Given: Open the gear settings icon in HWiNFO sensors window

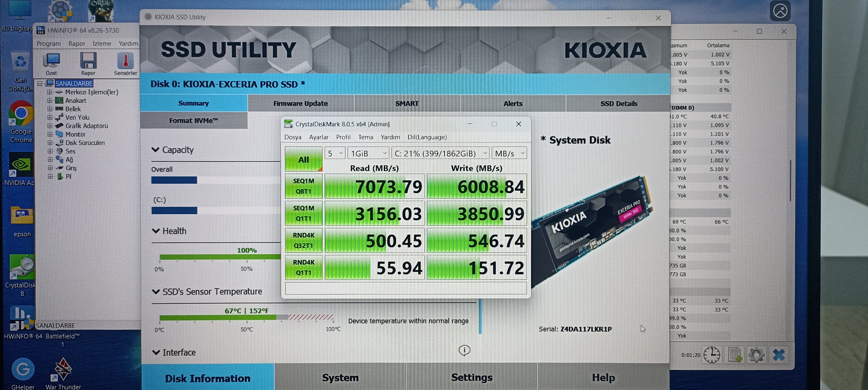Looking at the screenshot, I should pyautogui.click(x=756, y=355).
